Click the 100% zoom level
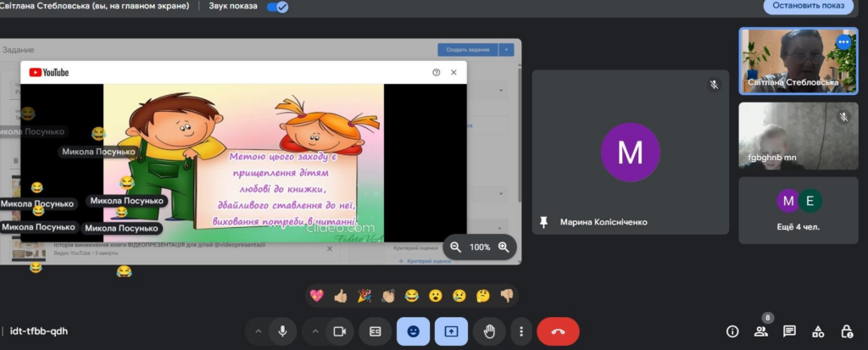 point(480,247)
